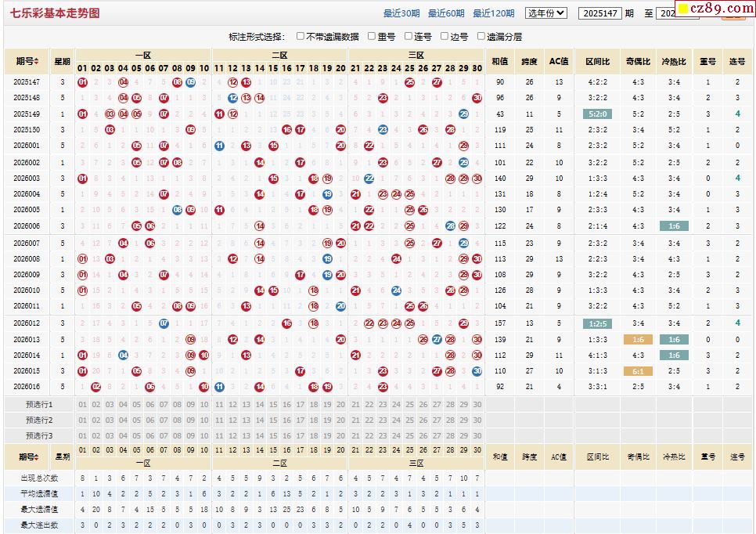Toggle the 重号 checkbox
Image resolution: width=756 pixels, height=534 pixels.
(372, 36)
